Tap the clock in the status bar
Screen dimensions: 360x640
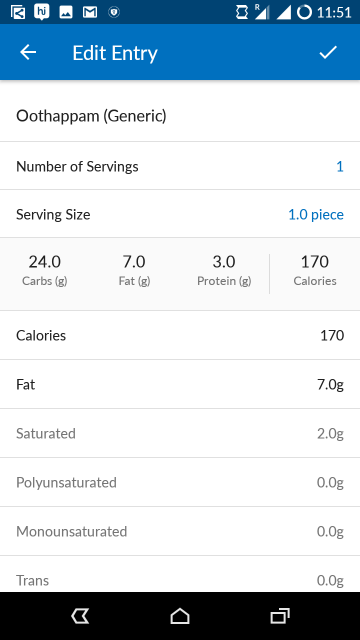334,12
